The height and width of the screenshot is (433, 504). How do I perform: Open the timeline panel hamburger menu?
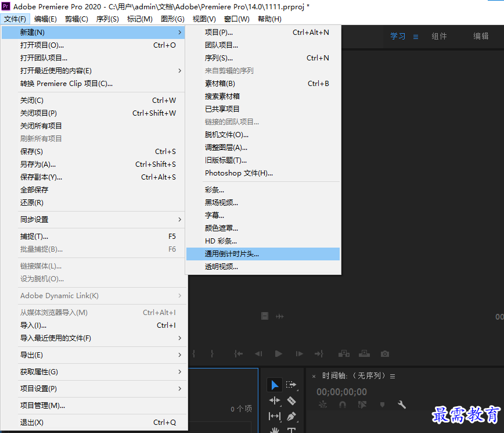(393, 376)
